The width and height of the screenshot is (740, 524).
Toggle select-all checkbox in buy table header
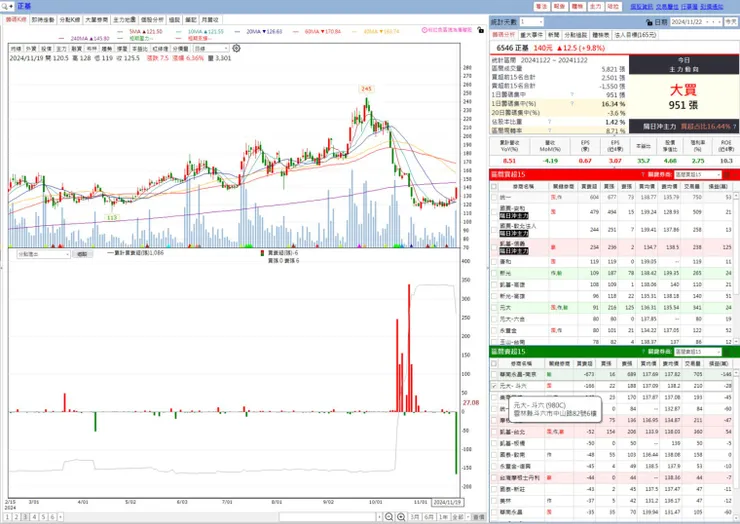494,186
